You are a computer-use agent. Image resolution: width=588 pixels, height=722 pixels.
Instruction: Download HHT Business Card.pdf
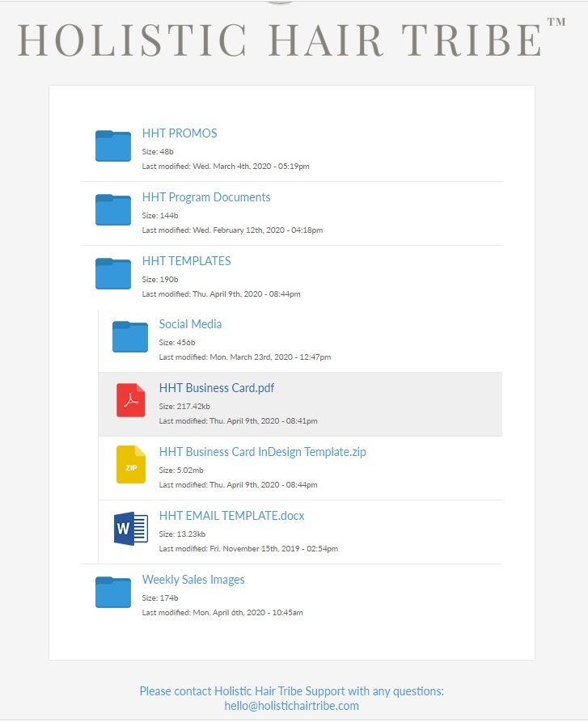tap(217, 388)
